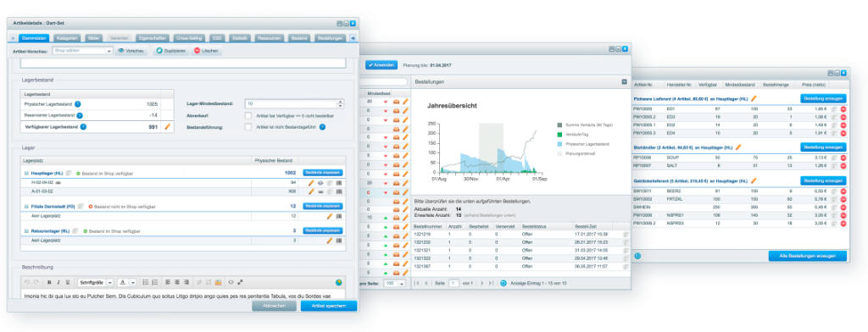Click the Artikel speichern button

click(x=328, y=306)
